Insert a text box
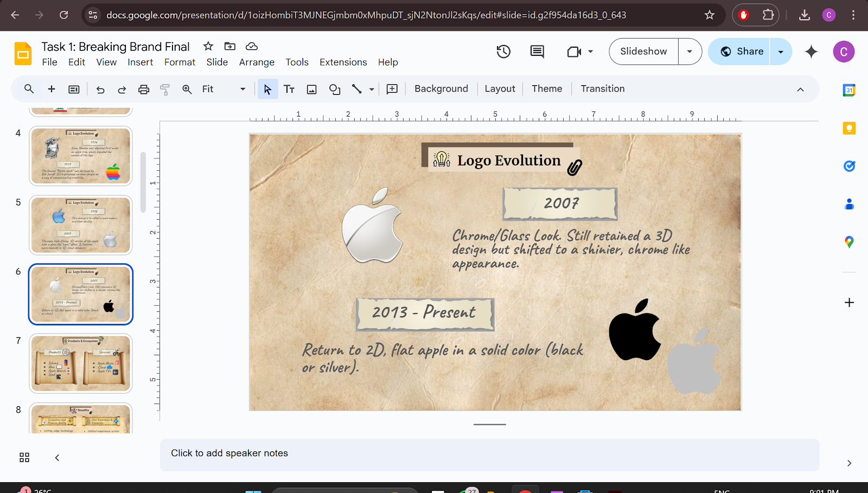 coord(289,89)
